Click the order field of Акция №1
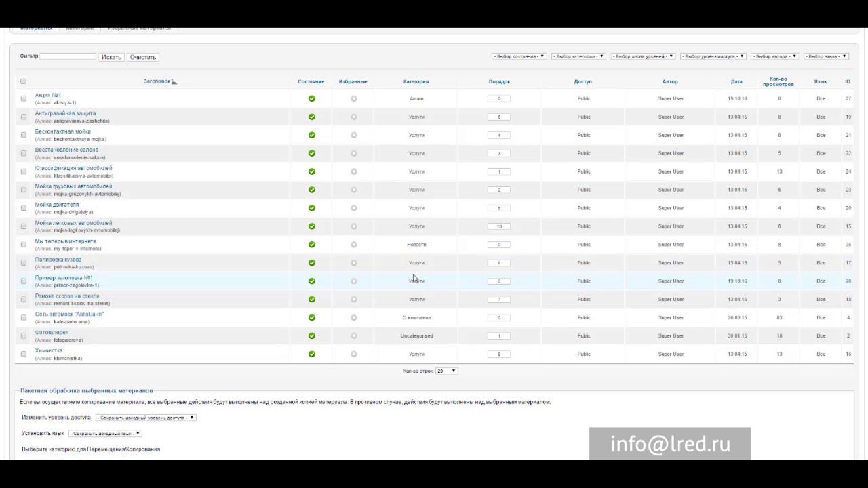The image size is (868, 488). (499, 98)
